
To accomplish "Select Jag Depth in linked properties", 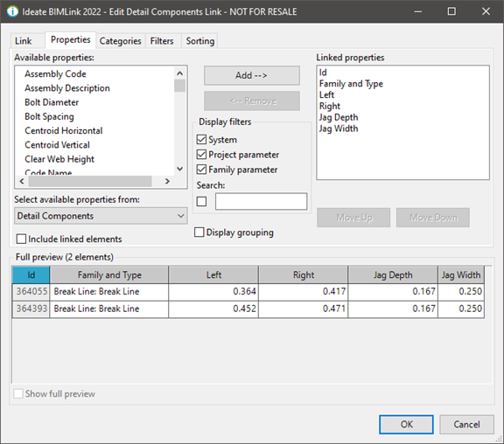I will pyautogui.click(x=339, y=117).
